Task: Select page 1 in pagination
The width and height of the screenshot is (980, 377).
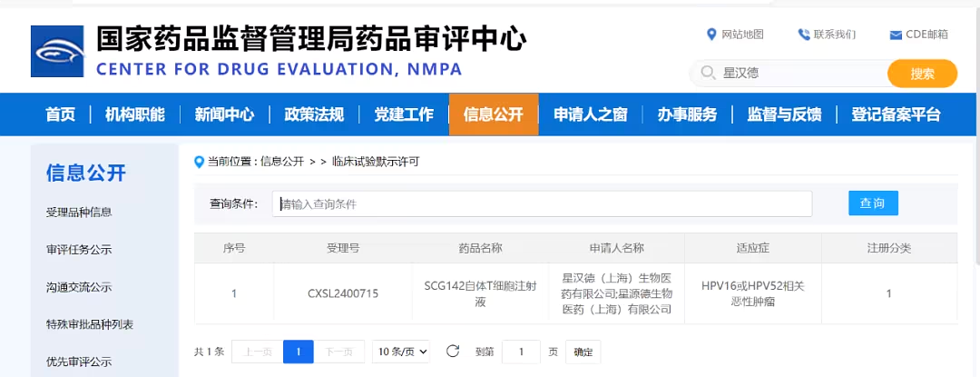Action: click(x=299, y=352)
